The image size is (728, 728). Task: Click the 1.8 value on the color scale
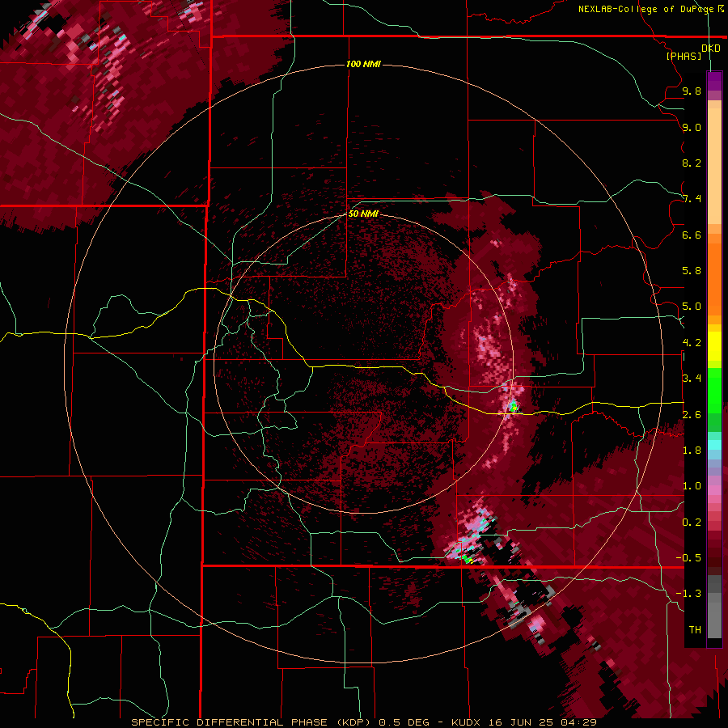pyautogui.click(x=692, y=451)
